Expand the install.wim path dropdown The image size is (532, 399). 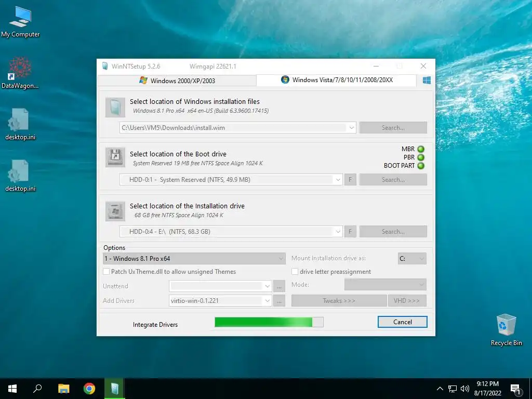352,128
